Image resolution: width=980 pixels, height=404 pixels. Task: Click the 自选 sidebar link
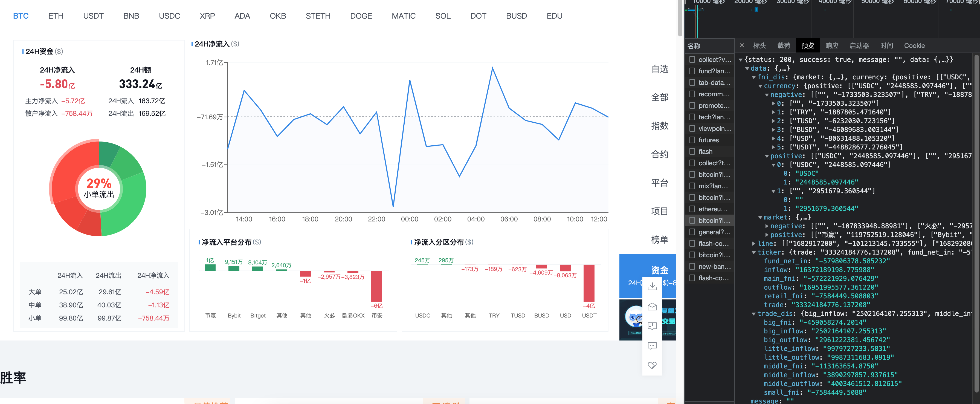tap(659, 69)
